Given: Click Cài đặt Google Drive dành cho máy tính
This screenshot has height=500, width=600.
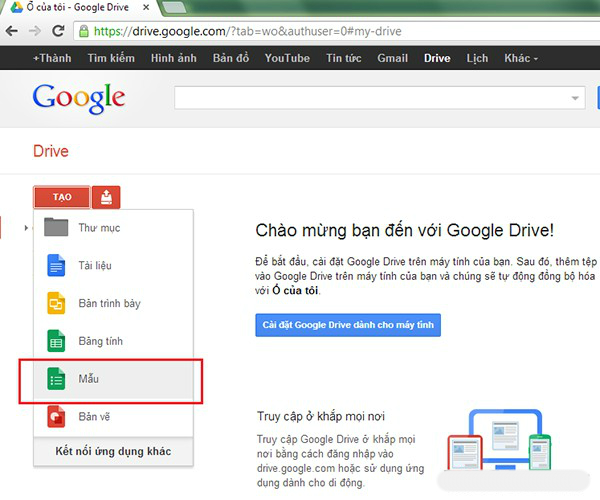Looking at the screenshot, I should click(348, 325).
